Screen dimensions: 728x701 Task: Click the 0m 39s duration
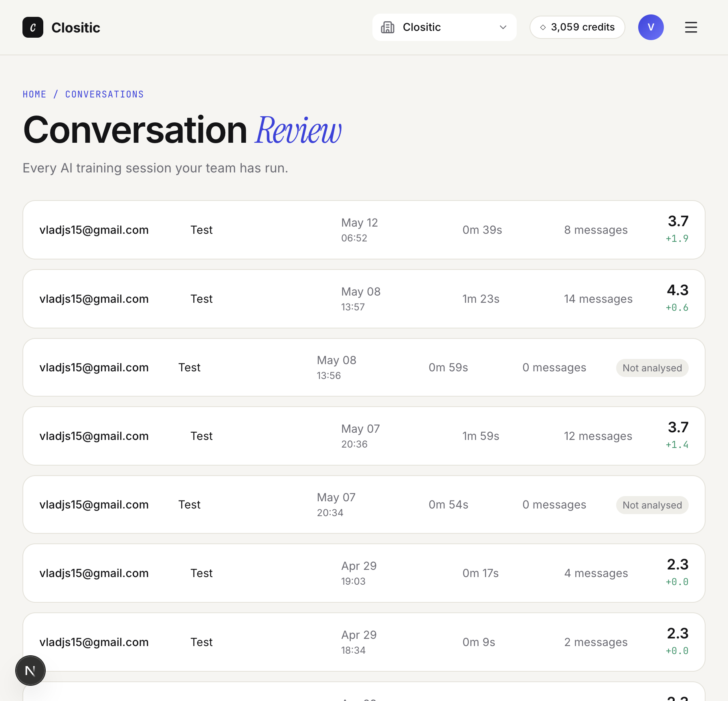point(482,230)
